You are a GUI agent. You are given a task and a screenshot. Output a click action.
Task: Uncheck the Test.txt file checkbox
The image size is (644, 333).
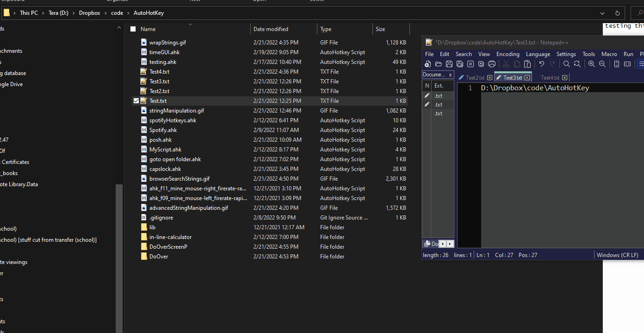pyautogui.click(x=136, y=101)
